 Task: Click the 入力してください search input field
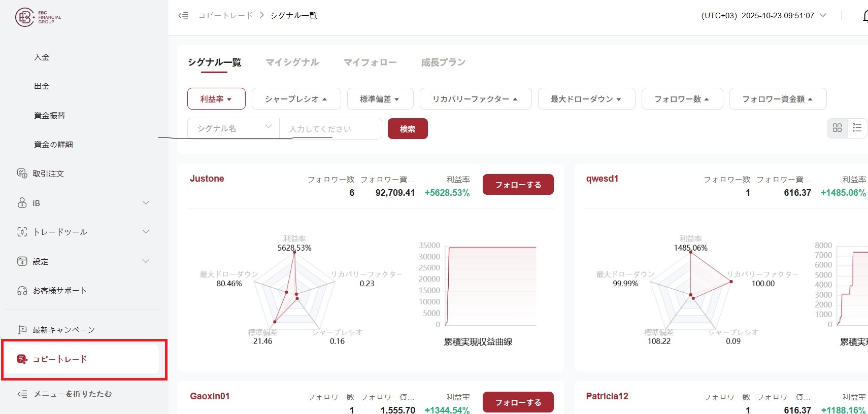(x=330, y=129)
